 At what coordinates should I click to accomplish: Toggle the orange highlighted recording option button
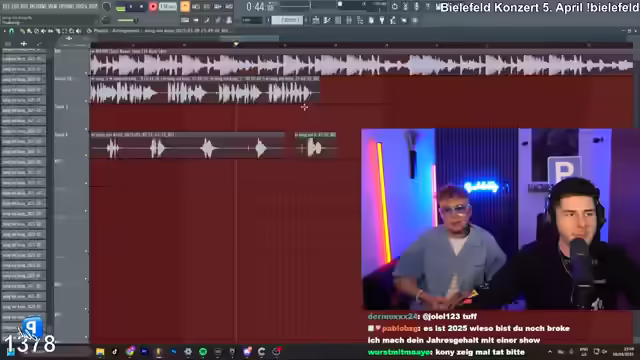pyautogui.click(x=185, y=7)
